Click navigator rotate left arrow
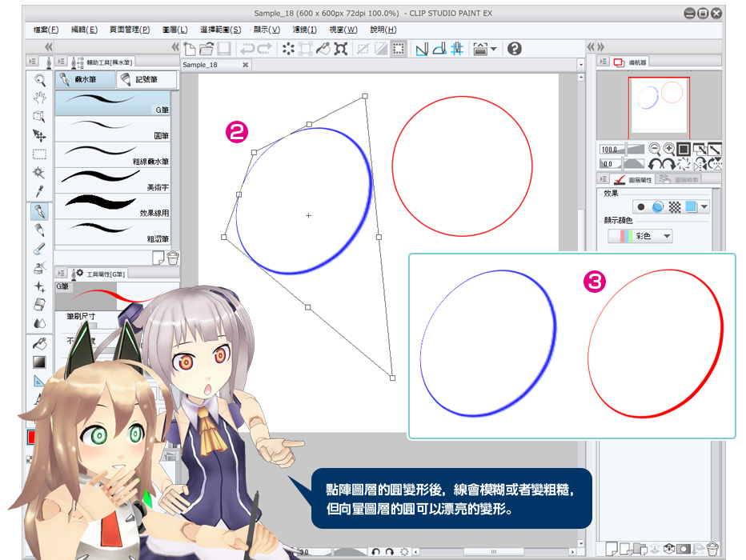The height and width of the screenshot is (560, 746). (655, 164)
